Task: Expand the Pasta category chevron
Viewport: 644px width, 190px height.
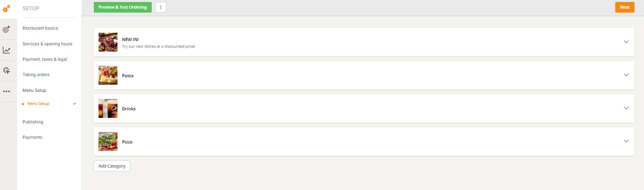Action: click(x=626, y=75)
